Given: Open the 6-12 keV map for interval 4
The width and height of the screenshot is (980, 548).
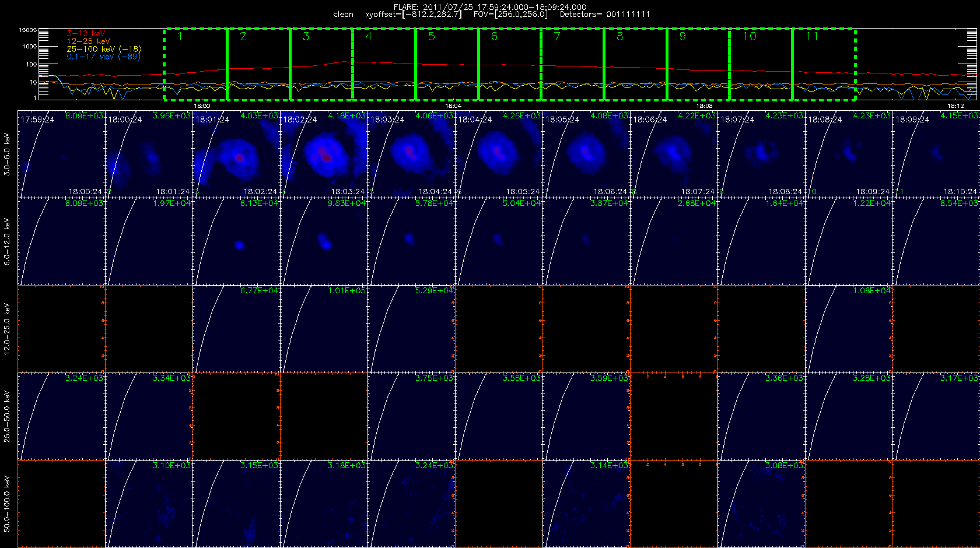Looking at the screenshot, I should (x=324, y=241).
